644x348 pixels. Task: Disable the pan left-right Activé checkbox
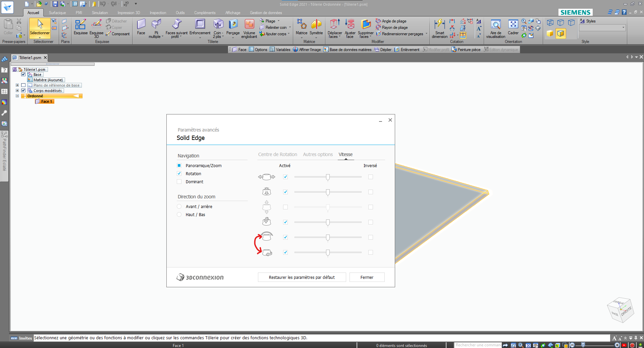click(285, 177)
